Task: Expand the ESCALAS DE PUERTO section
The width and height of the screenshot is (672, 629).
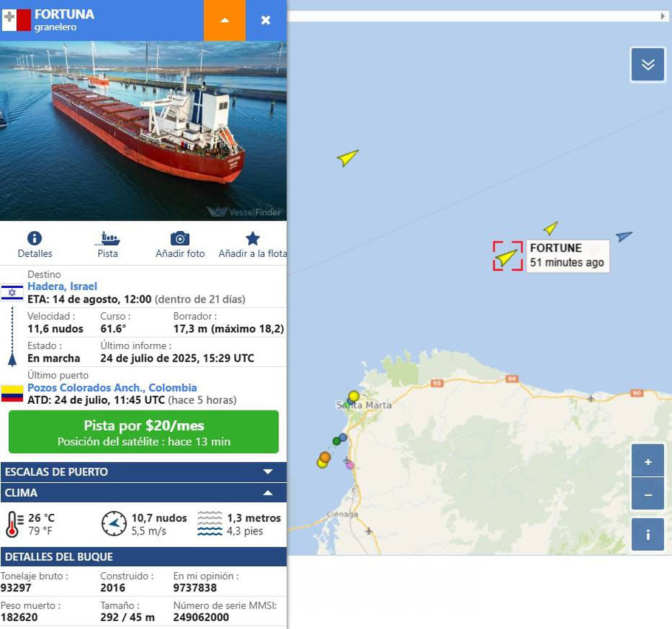Action: coord(143,472)
